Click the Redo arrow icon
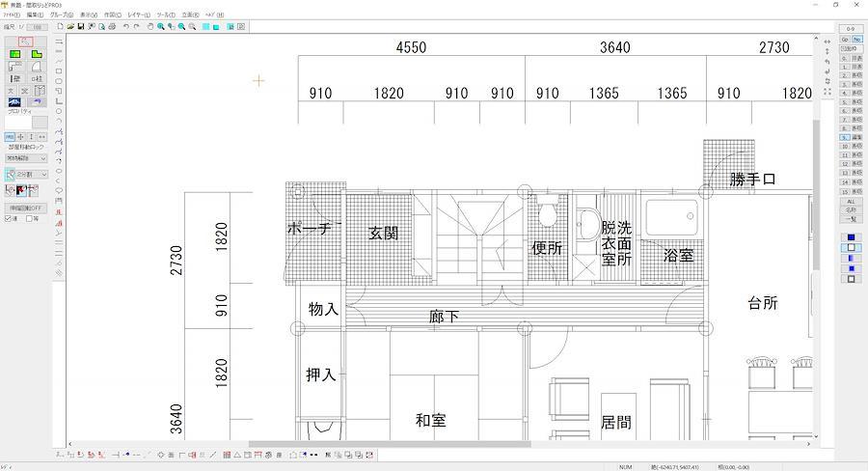 pos(136,27)
